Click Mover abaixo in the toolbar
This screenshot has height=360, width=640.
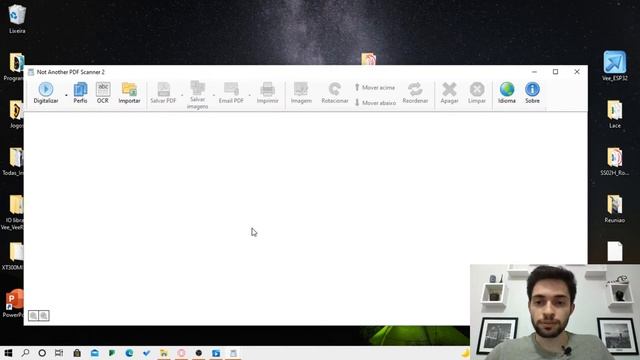375,103
